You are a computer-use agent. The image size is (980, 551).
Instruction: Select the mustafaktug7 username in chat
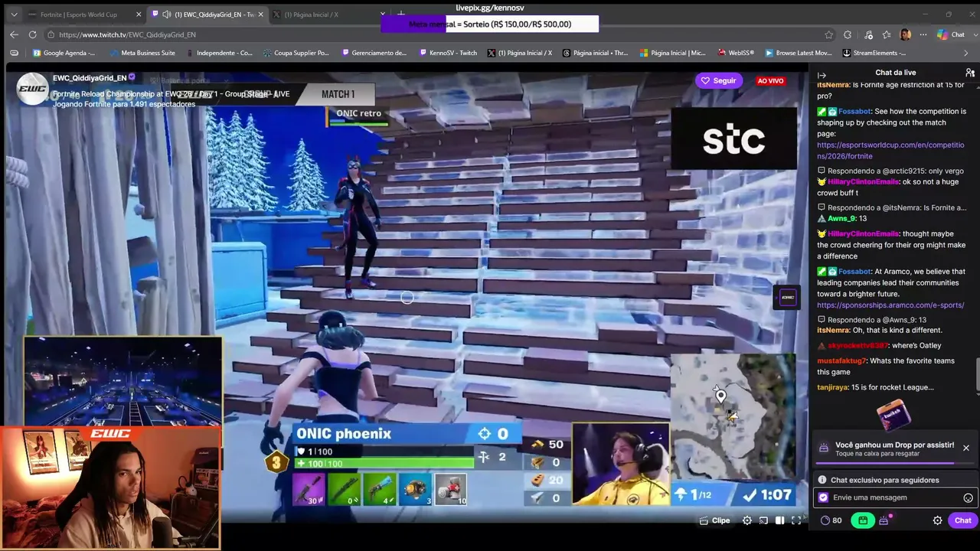pyautogui.click(x=841, y=360)
